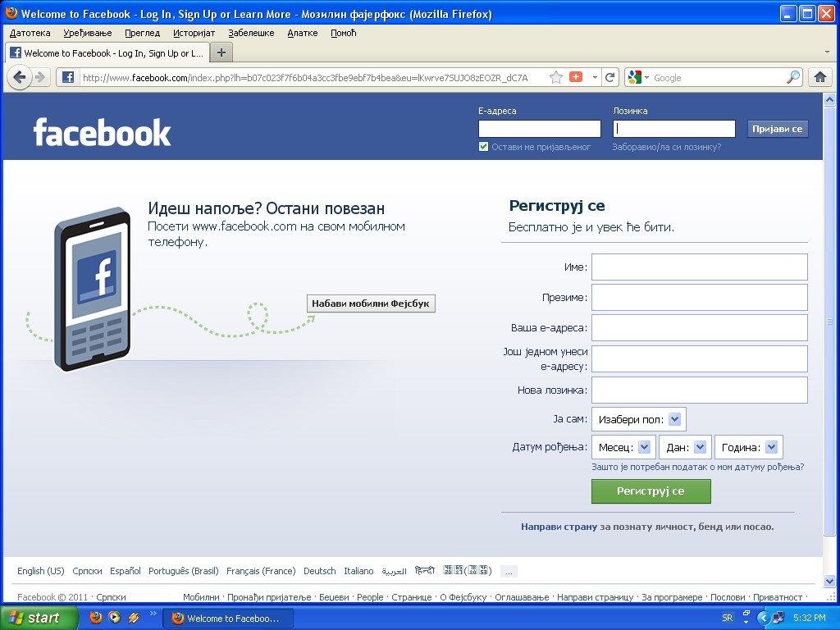840x630 pixels.
Task: Switch language to Français (France)
Action: (261, 571)
